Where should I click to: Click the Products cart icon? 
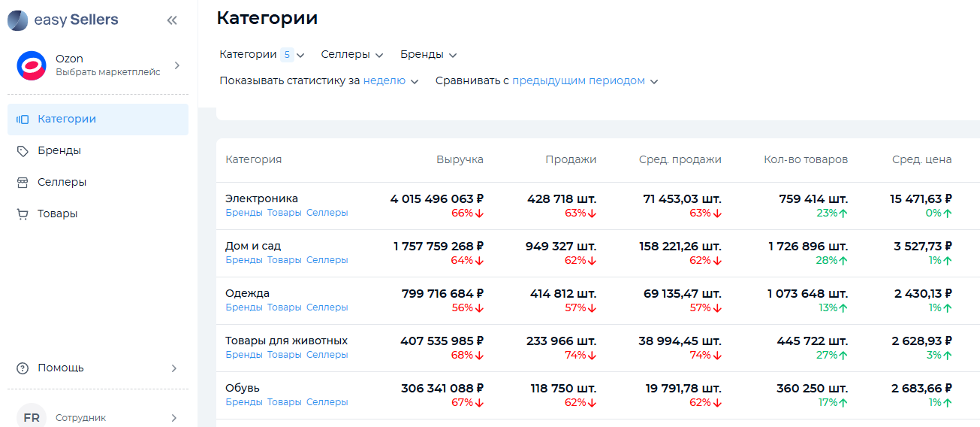tap(23, 214)
